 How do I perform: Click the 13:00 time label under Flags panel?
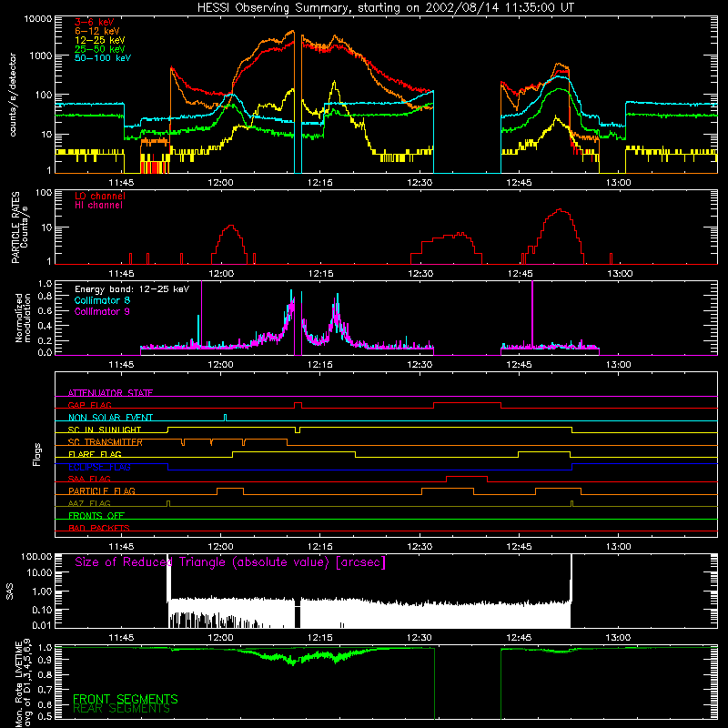click(618, 547)
